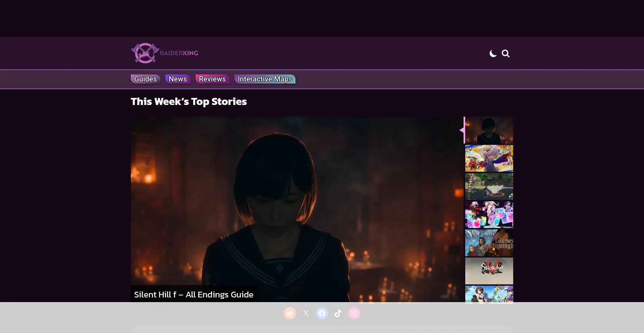This screenshot has width=644, height=333.
Task: Select the Shokuho logo thumbnail
Action: coord(489,271)
